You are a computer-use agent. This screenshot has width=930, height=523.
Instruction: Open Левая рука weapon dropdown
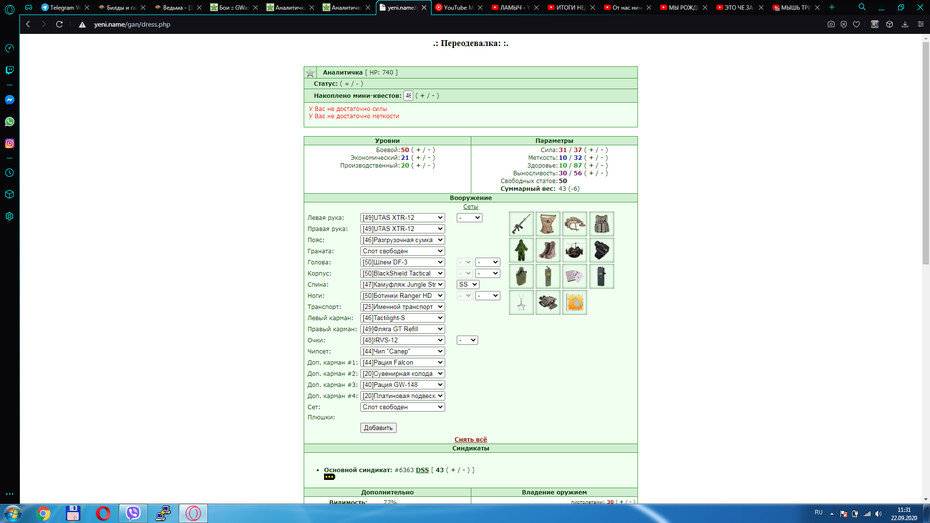click(402, 218)
